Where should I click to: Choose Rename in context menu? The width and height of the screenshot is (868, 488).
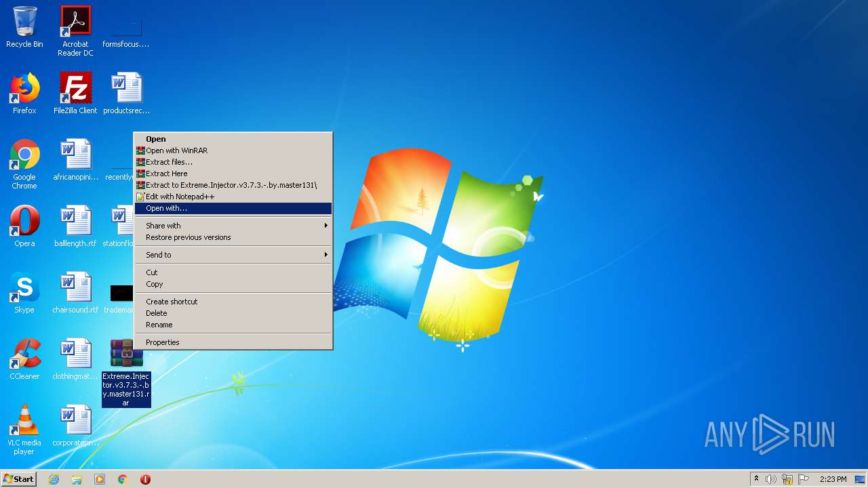pyautogui.click(x=233, y=325)
